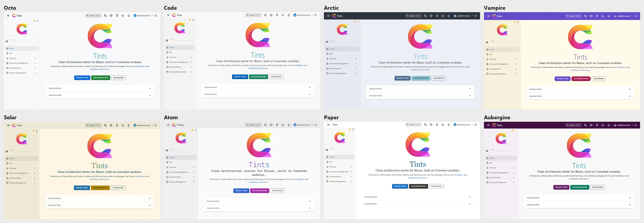The width and height of the screenshot is (644, 223).
Task: Toggle the sidebar pin in the Solar panel
Action: coord(33,131)
